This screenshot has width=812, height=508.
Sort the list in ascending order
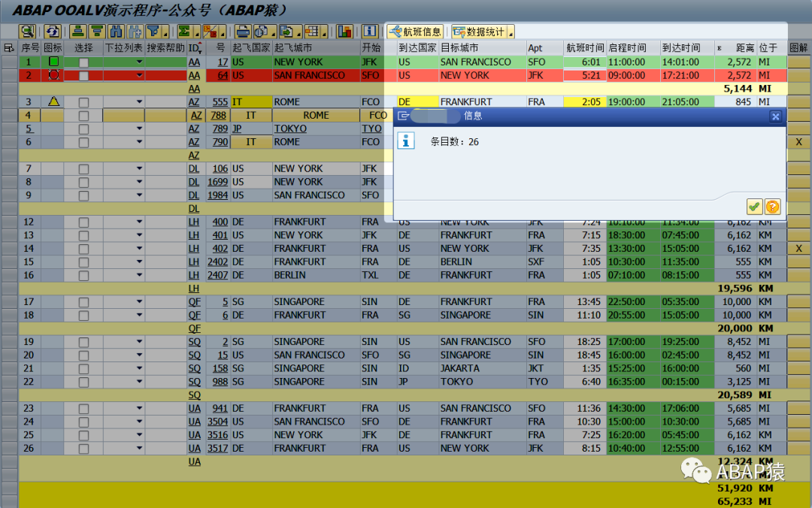coord(77,32)
